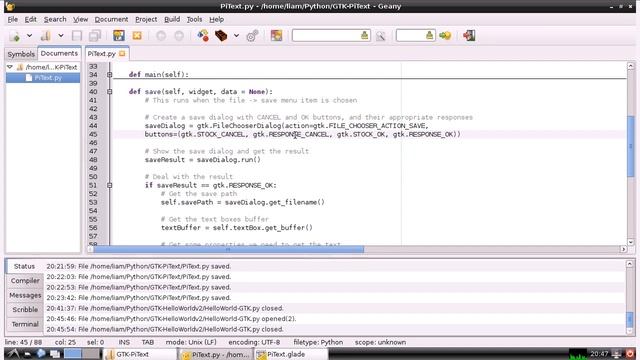Screen dimensions: 640x360
Task: Create a new file with toolbar icon
Action: tap(15, 36)
